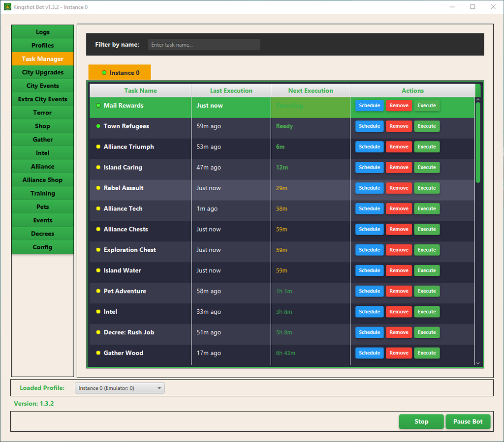Click the scroll up arrow in the task table
The width and height of the screenshot is (504, 442).
(x=477, y=100)
